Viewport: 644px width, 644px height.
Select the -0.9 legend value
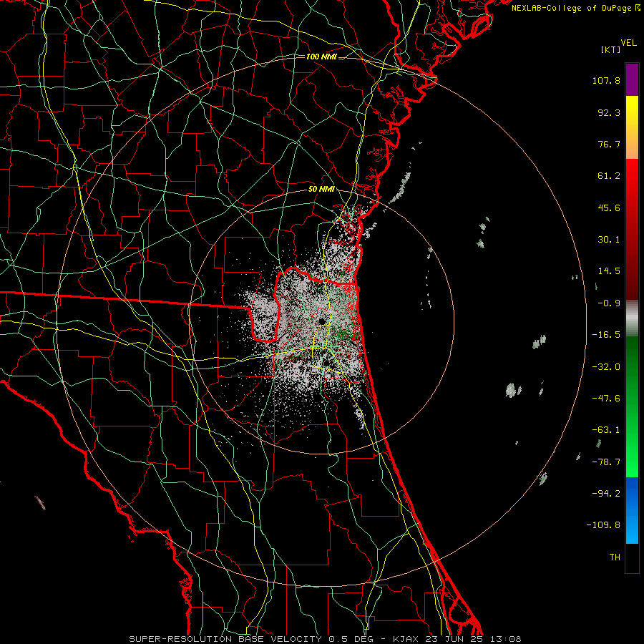[x=609, y=303]
